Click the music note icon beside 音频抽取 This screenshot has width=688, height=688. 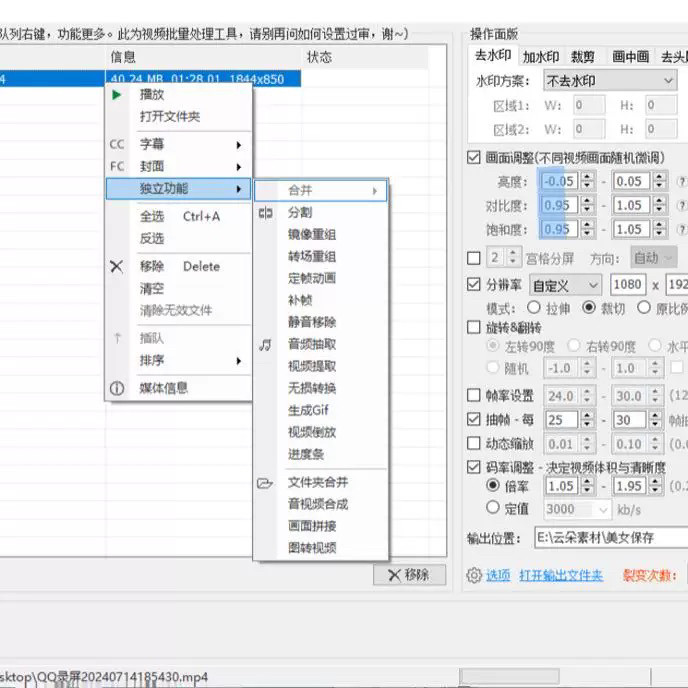pyautogui.click(x=265, y=345)
